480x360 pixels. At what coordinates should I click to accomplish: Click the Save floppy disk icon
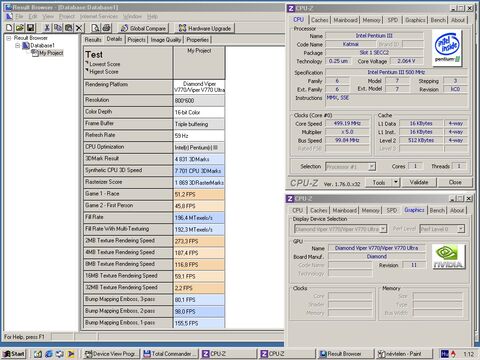coord(31,28)
